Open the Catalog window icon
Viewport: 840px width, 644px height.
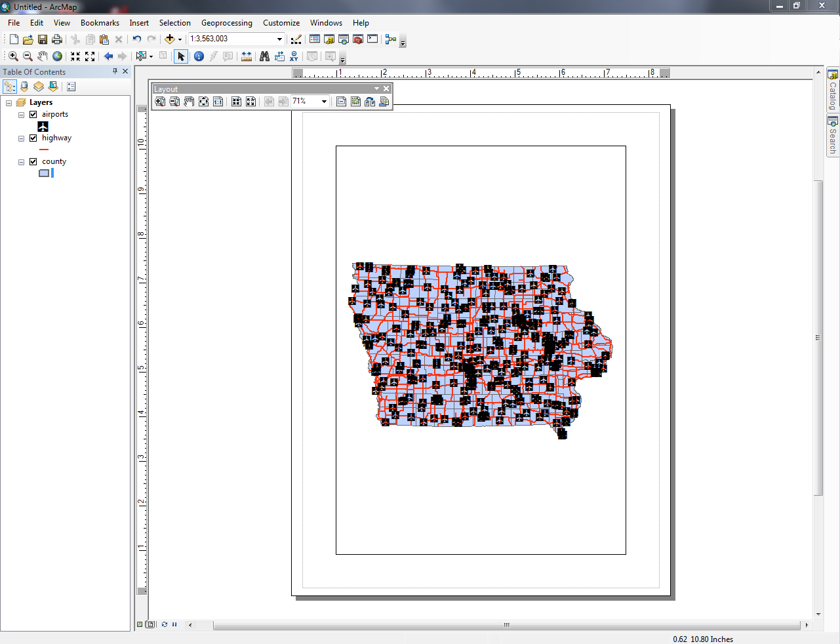pyautogui.click(x=329, y=39)
